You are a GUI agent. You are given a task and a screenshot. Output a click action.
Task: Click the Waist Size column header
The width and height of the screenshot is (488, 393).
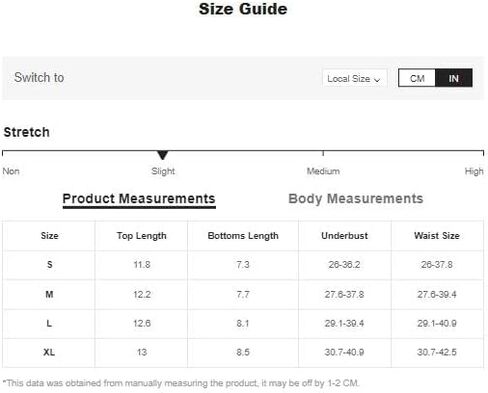(437, 236)
